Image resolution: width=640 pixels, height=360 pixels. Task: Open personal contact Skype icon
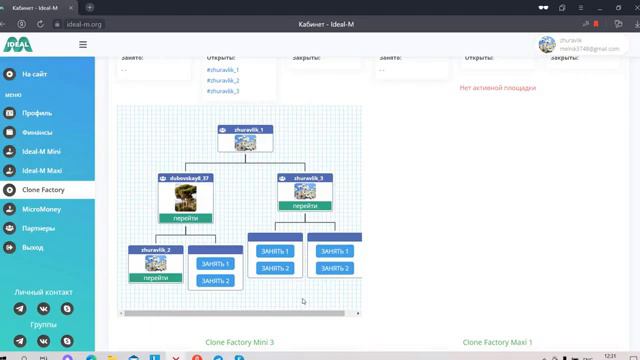coord(67,309)
